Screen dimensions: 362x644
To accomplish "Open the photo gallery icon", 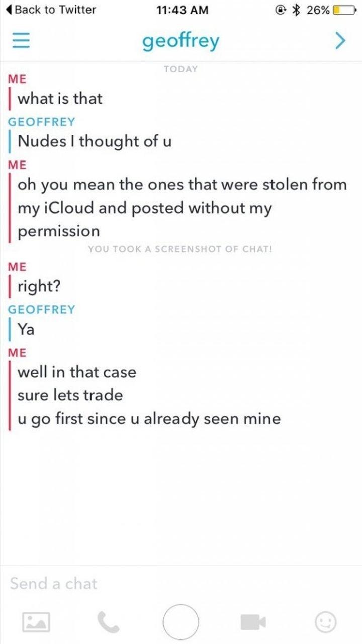I will [x=36, y=622].
